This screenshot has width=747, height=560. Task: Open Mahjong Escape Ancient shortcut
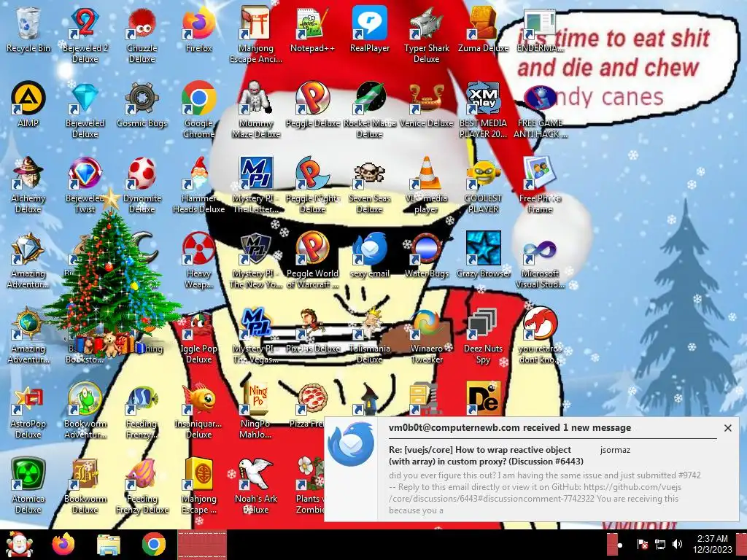[x=256, y=34]
